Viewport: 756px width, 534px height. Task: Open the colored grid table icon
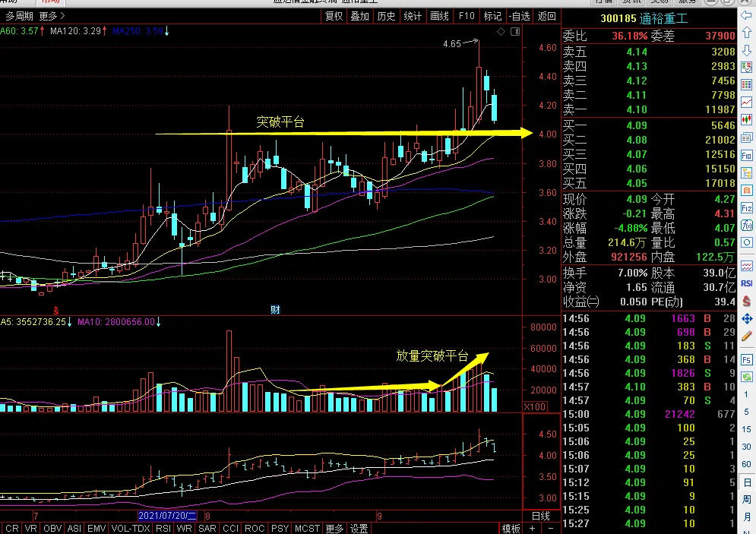point(746,85)
